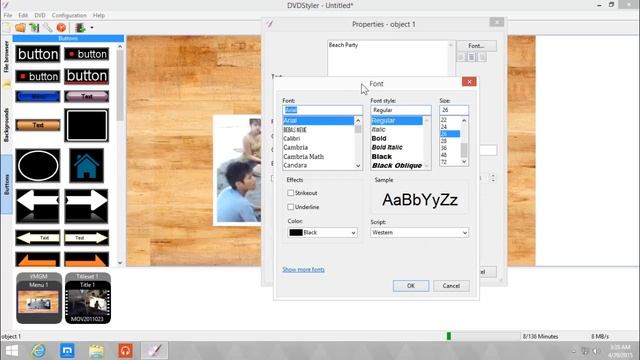Select the orange right arrow button
640x360 pixels.
(87, 260)
